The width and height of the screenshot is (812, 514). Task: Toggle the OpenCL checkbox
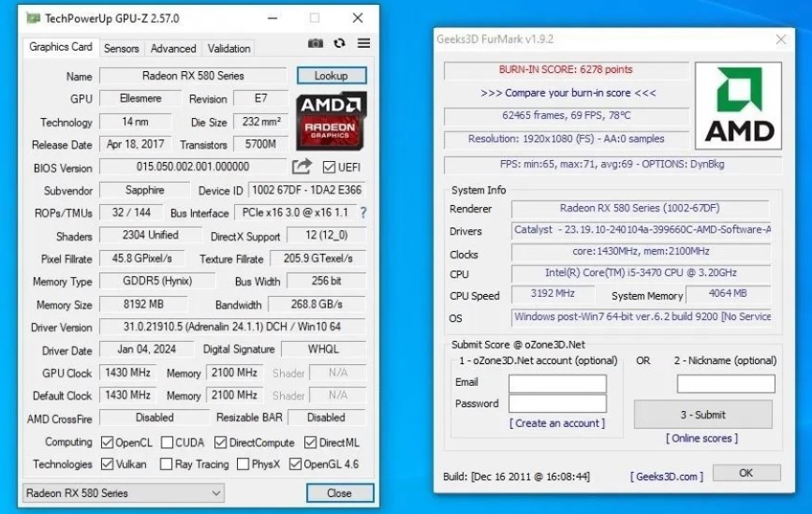click(107, 443)
